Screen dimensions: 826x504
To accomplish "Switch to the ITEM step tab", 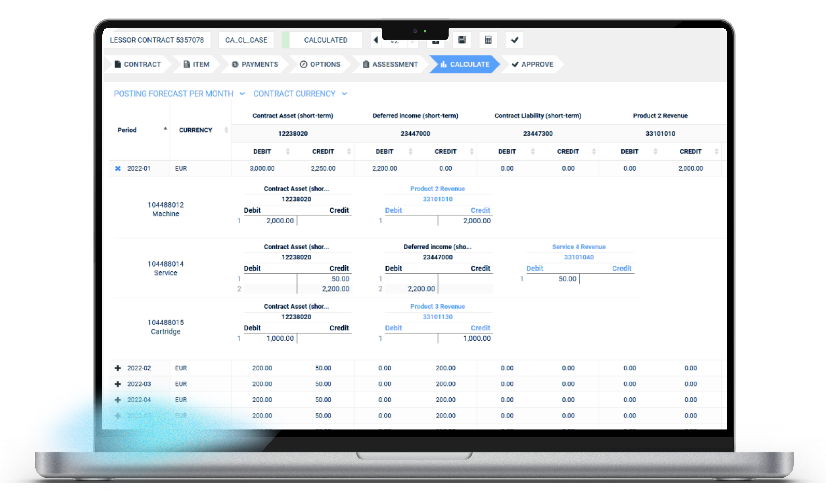I will [x=196, y=64].
